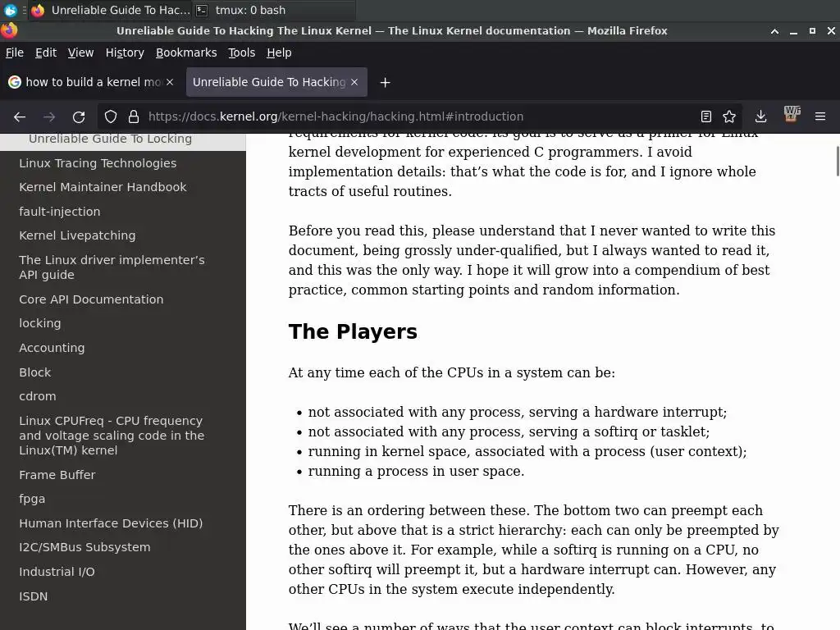Open the File menu

click(x=15, y=52)
